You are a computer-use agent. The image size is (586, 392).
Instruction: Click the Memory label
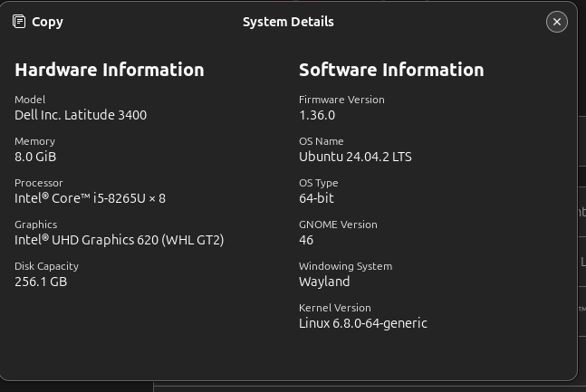pyautogui.click(x=34, y=141)
